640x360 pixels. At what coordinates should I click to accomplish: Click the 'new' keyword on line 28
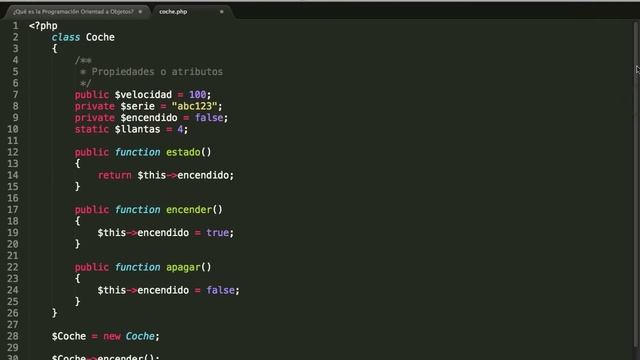[111, 336]
